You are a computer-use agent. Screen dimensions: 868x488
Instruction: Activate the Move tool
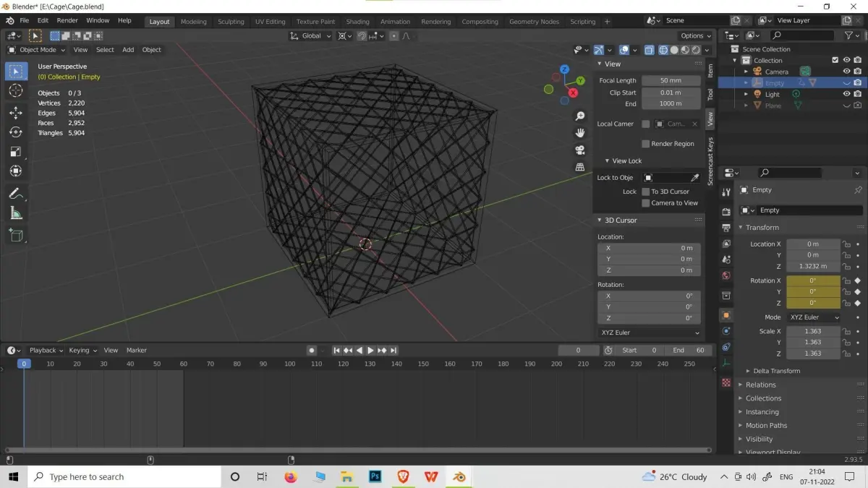[16, 113]
